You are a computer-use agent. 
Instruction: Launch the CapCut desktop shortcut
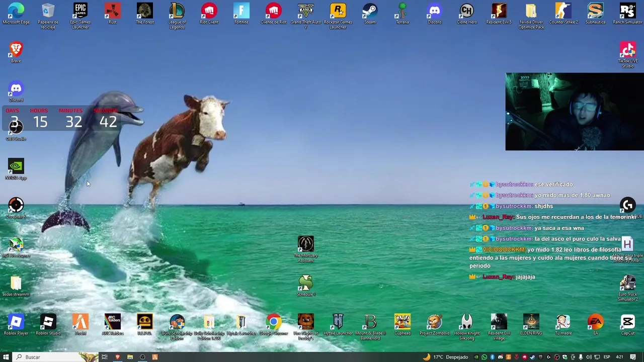(628, 325)
